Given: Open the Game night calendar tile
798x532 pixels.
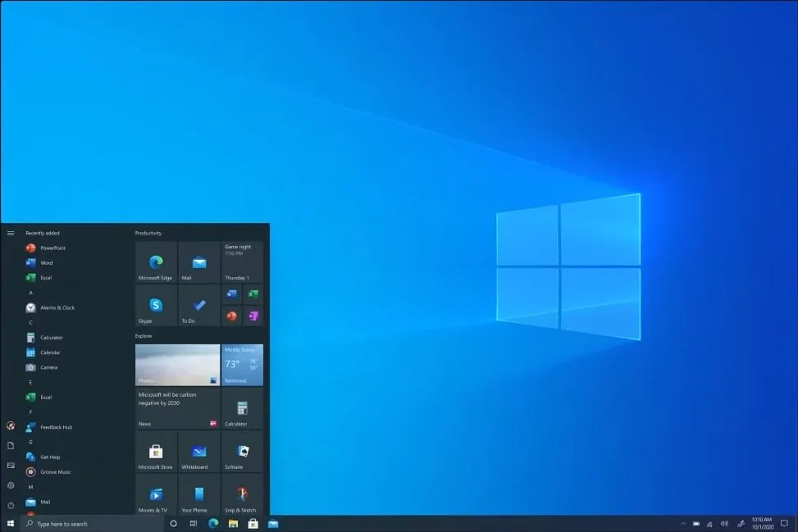Looking at the screenshot, I should point(242,262).
